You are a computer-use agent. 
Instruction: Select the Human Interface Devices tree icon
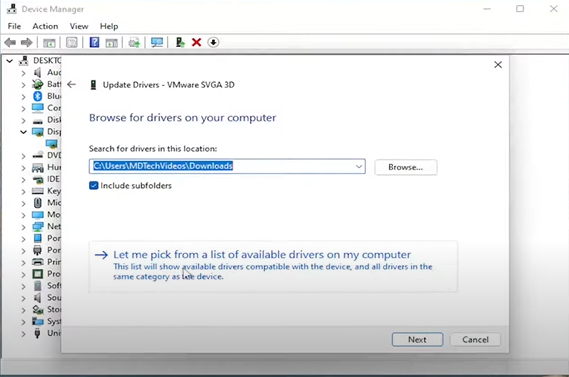click(37, 167)
